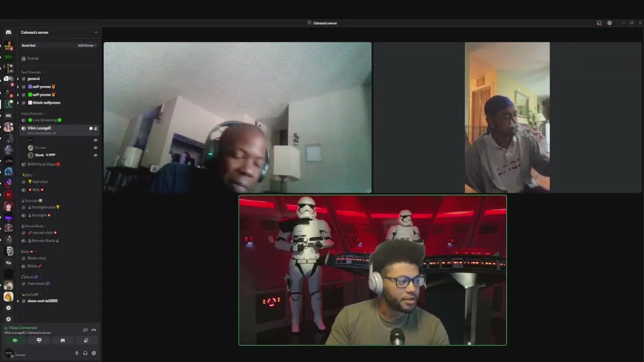Open server dropdown beside Coiresss's server
644x362 pixels.
96,32
